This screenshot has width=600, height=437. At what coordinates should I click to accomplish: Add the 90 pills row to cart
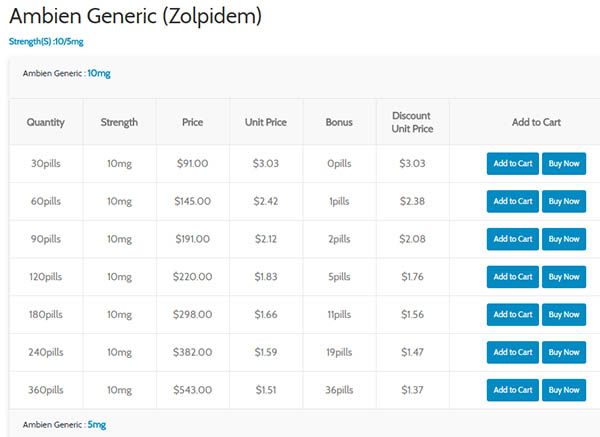pos(512,239)
